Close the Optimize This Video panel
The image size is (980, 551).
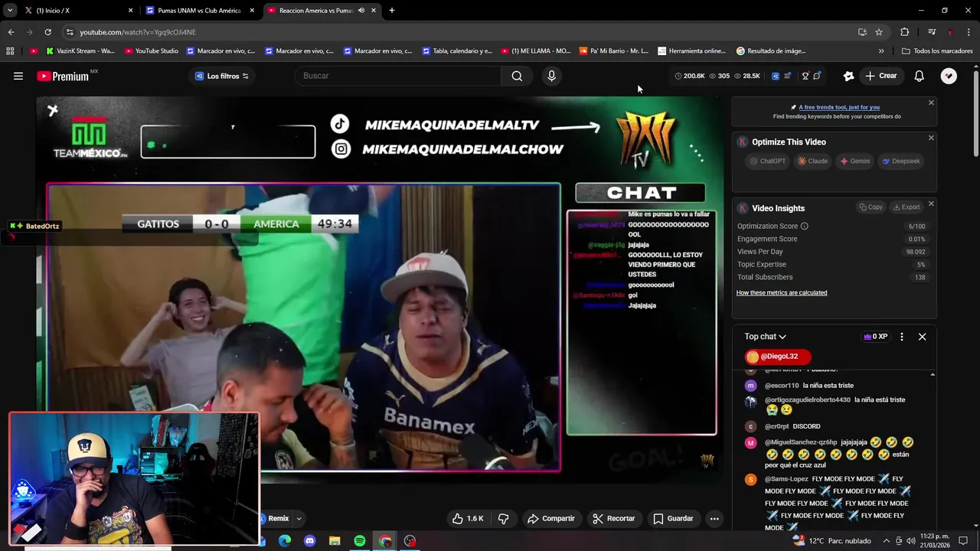[931, 138]
